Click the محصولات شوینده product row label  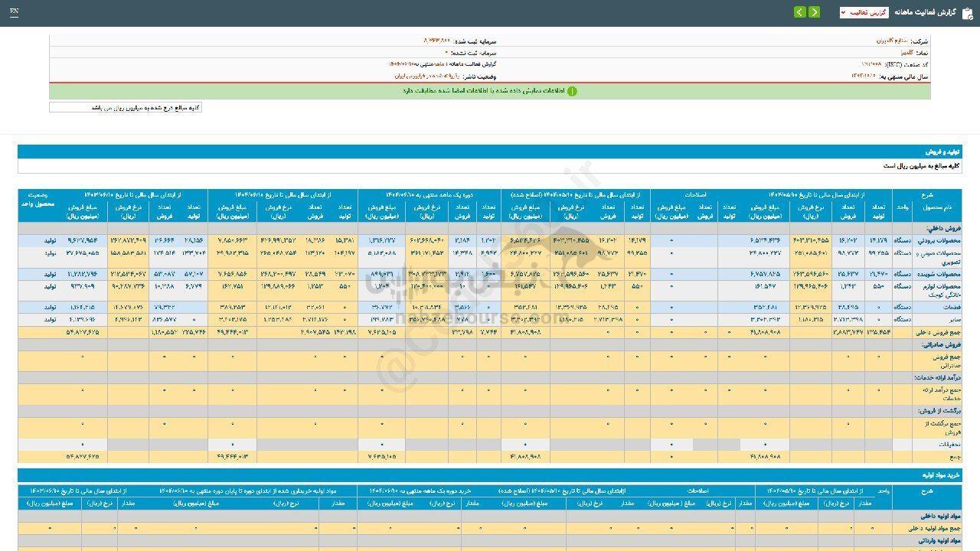pyautogui.click(x=939, y=273)
